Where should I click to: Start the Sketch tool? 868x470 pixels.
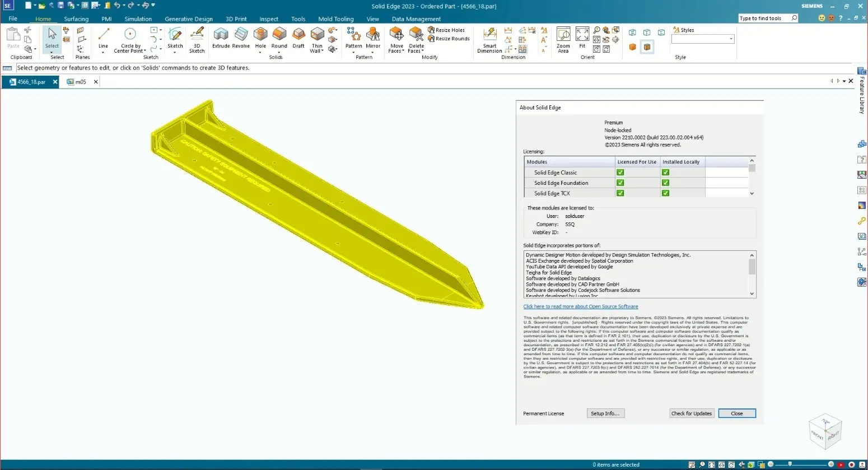(x=175, y=38)
